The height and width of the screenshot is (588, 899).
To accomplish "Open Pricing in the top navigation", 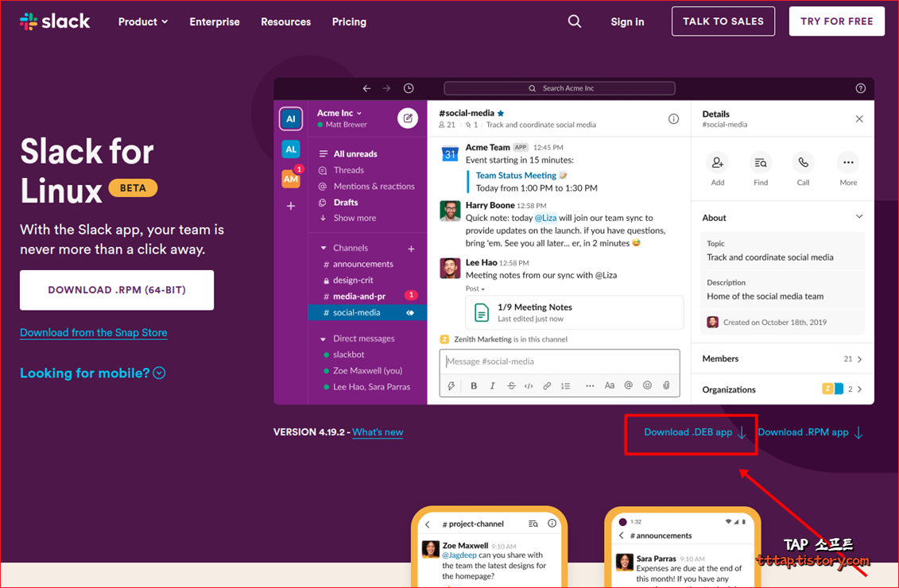I will tap(349, 21).
